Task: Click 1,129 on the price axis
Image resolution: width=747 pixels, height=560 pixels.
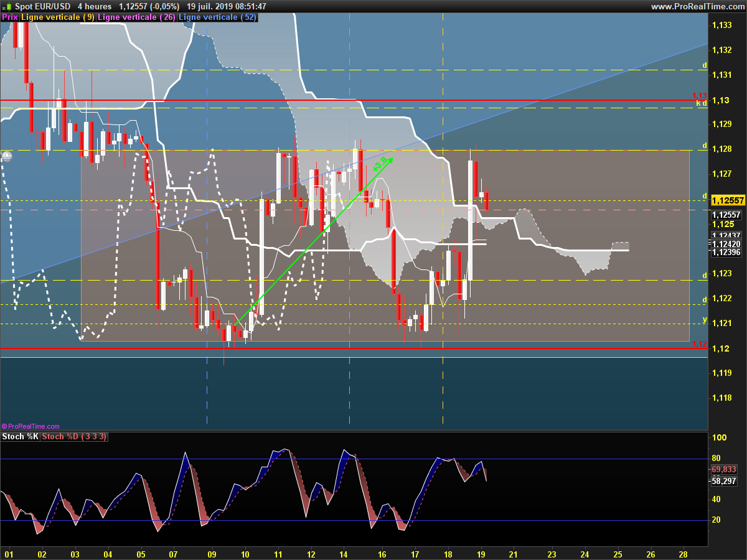Action: (x=722, y=125)
